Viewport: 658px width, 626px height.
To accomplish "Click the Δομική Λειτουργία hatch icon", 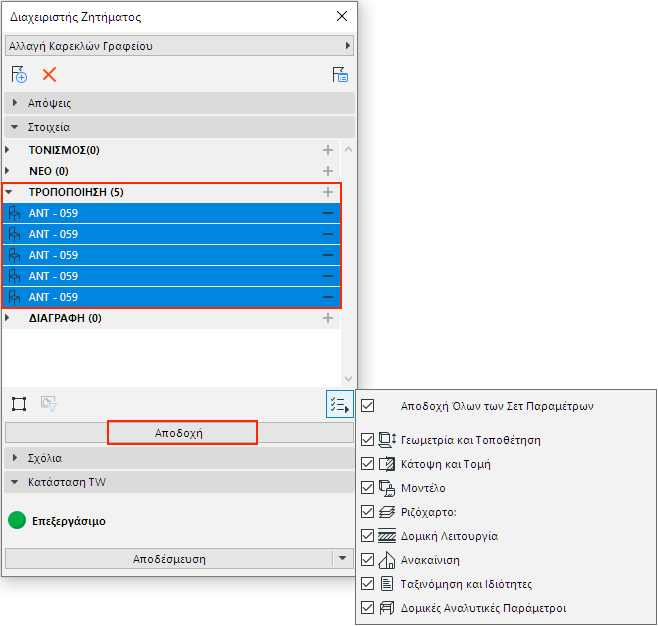I will tap(387, 536).
